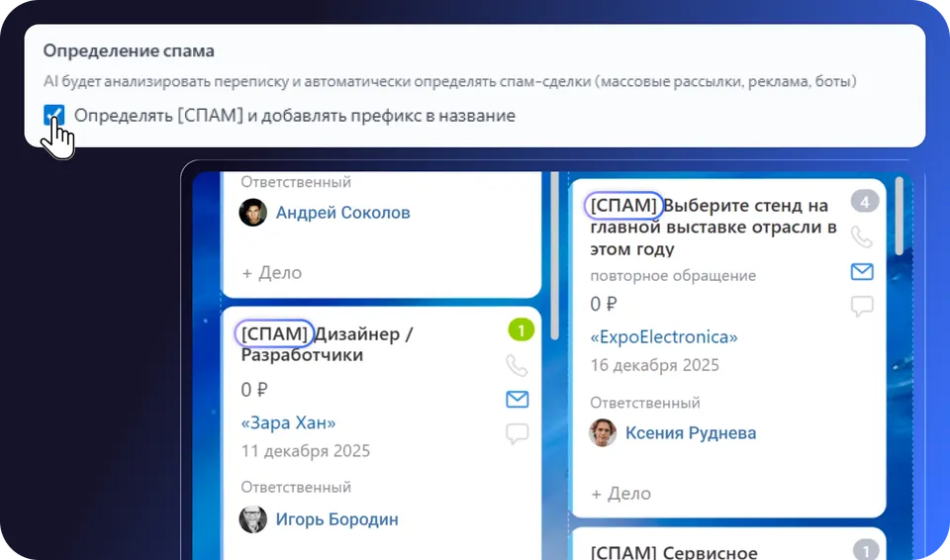Click the left kanban column scrollbar
This screenshot has width=950, height=560.
(x=554, y=255)
